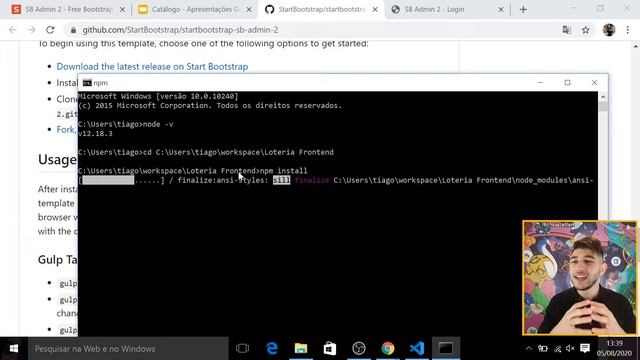Click the address bar URL
This screenshot has height=360, width=640.
tap(180, 30)
